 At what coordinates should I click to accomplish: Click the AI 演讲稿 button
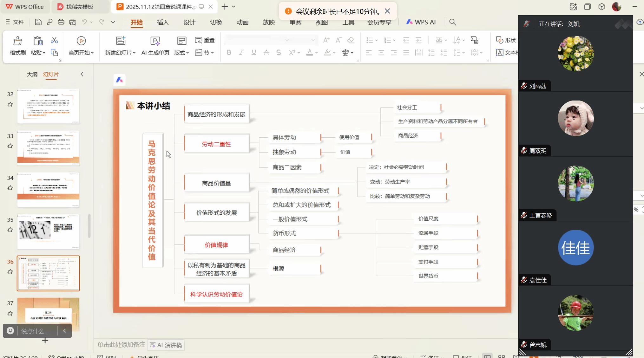pos(166,345)
